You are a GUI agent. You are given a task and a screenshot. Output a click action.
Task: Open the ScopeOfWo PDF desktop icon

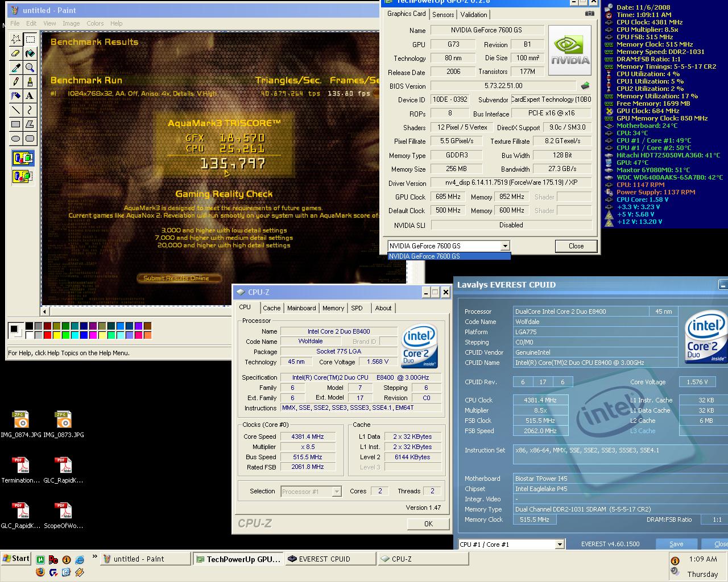click(63, 516)
